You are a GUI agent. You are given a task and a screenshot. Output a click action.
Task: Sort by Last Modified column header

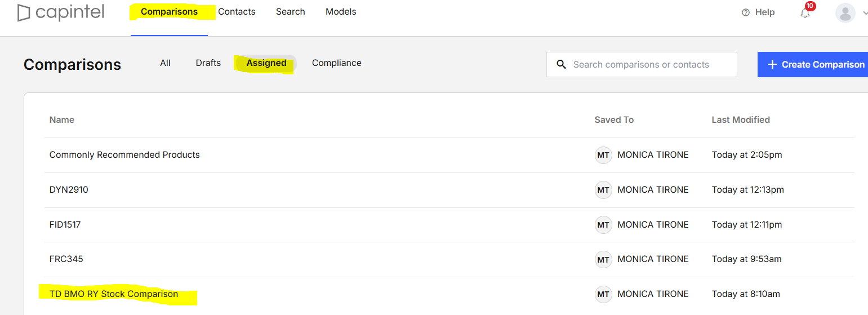741,119
